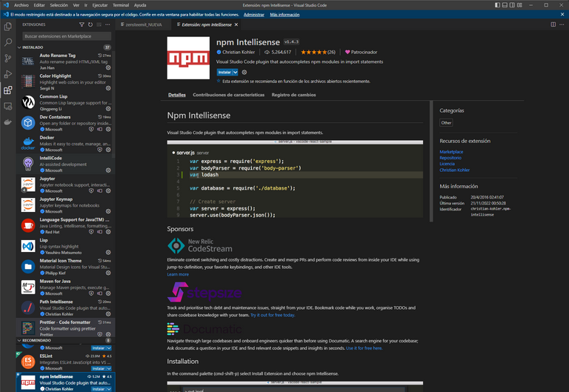569x392 pixels.
Task: Open the Archivo menu
Action: [21, 5]
